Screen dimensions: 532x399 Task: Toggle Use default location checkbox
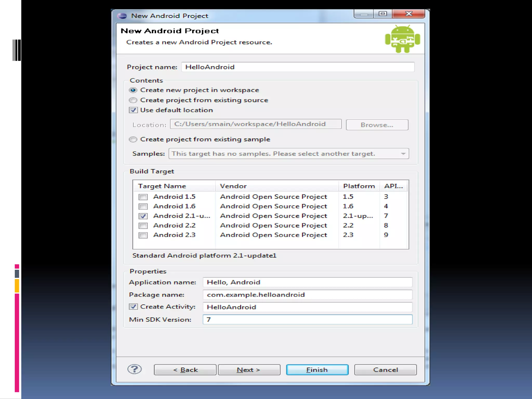pos(133,110)
